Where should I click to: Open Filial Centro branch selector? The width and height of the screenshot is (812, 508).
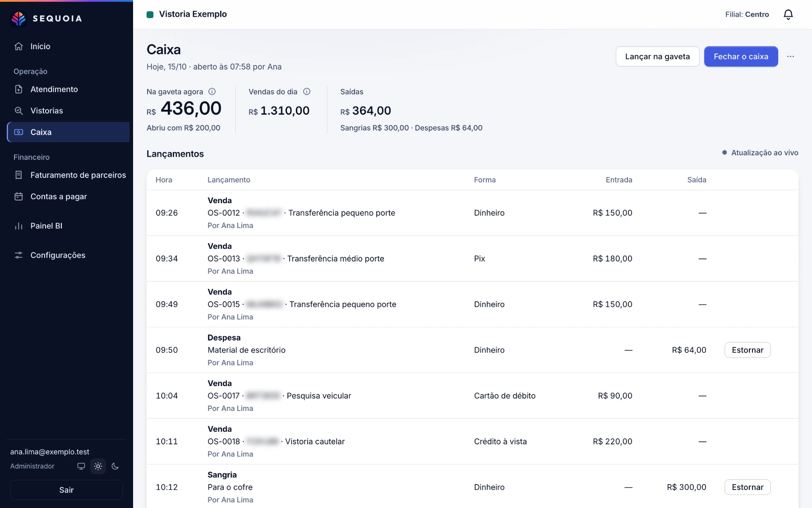747,14
